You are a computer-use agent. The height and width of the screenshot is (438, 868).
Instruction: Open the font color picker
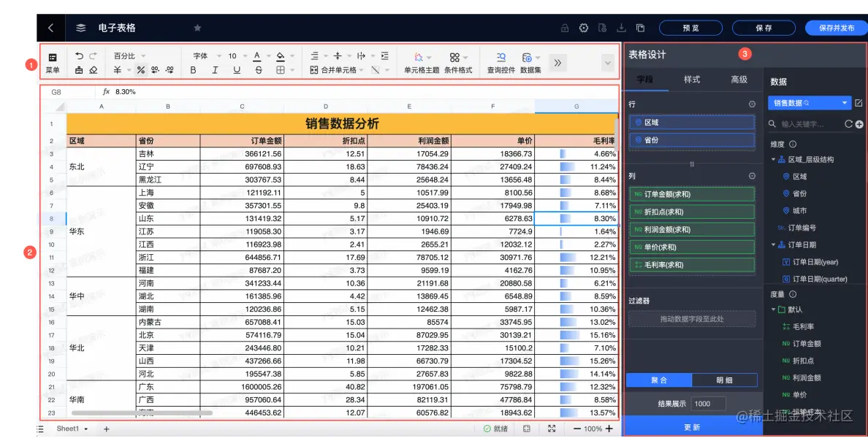(x=257, y=56)
